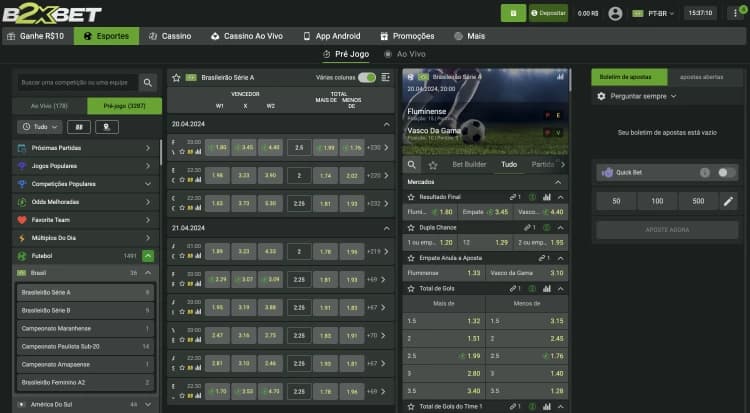The height and width of the screenshot is (413, 750).
Task: Search markets with magnifier icon in match panel
Action: 411,165
